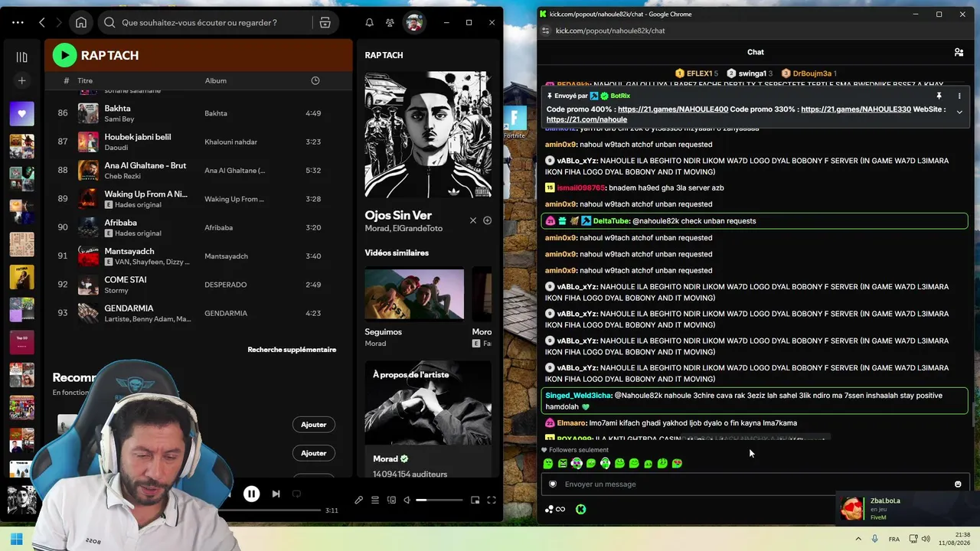Viewport: 980px width, 551px height.
Task: Play the RAP TACH playlist
Action: coord(65,55)
